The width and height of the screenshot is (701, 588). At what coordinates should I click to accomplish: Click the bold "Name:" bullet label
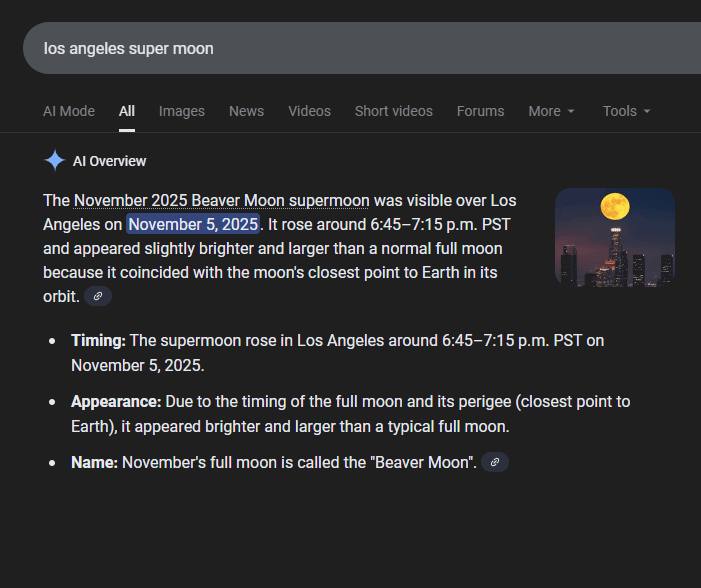[x=94, y=463]
